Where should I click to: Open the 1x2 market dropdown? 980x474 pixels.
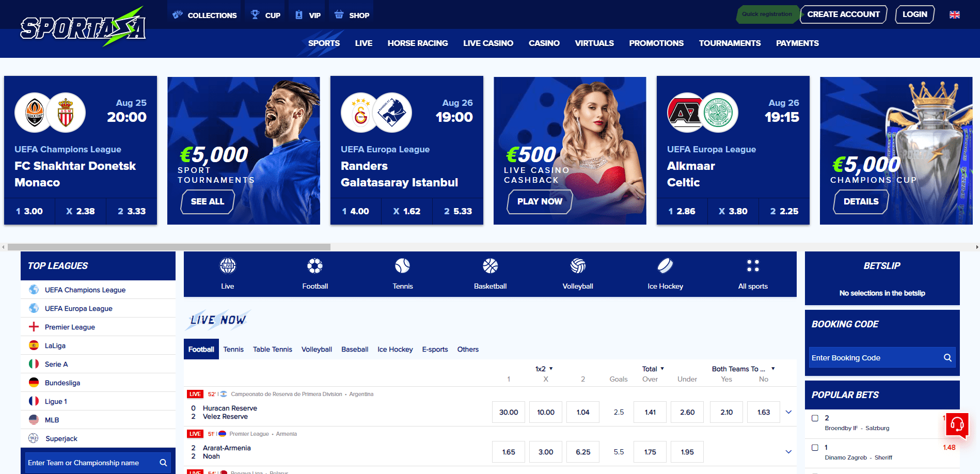544,369
